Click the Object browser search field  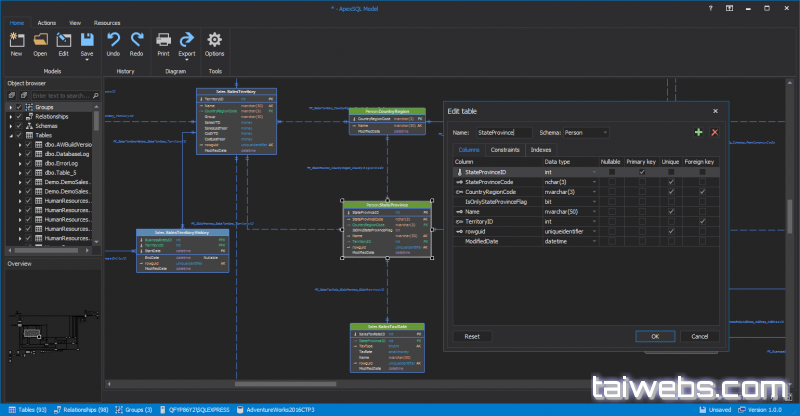tap(62, 95)
